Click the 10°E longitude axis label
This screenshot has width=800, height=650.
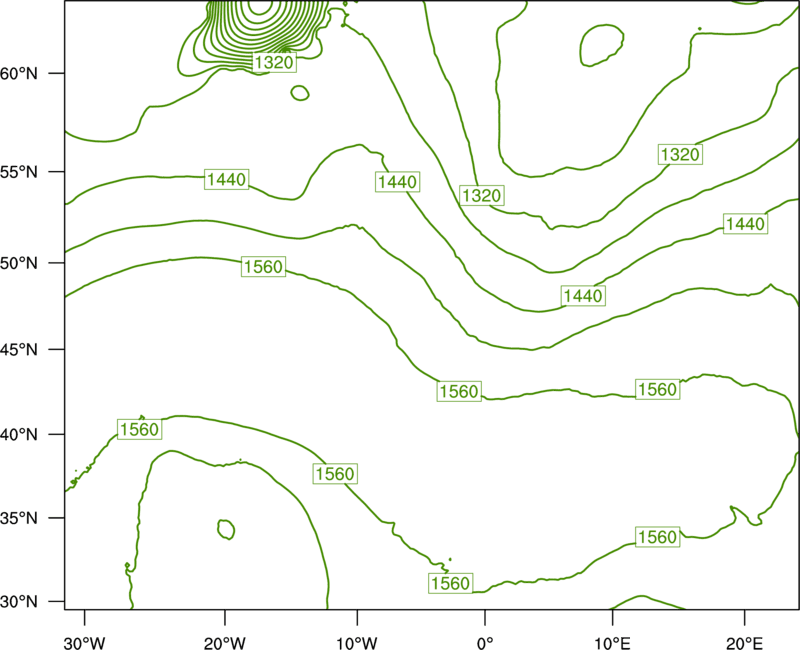612,642
